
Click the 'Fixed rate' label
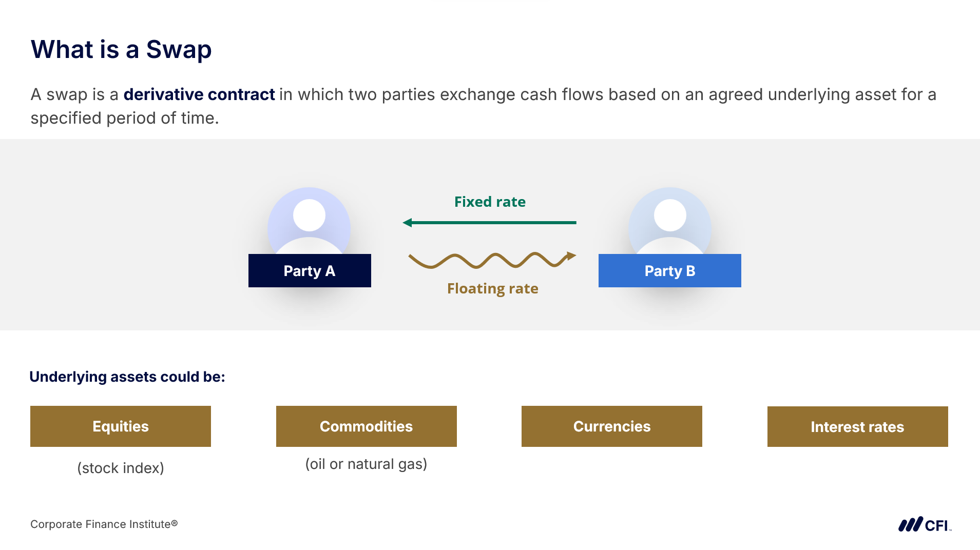490,202
